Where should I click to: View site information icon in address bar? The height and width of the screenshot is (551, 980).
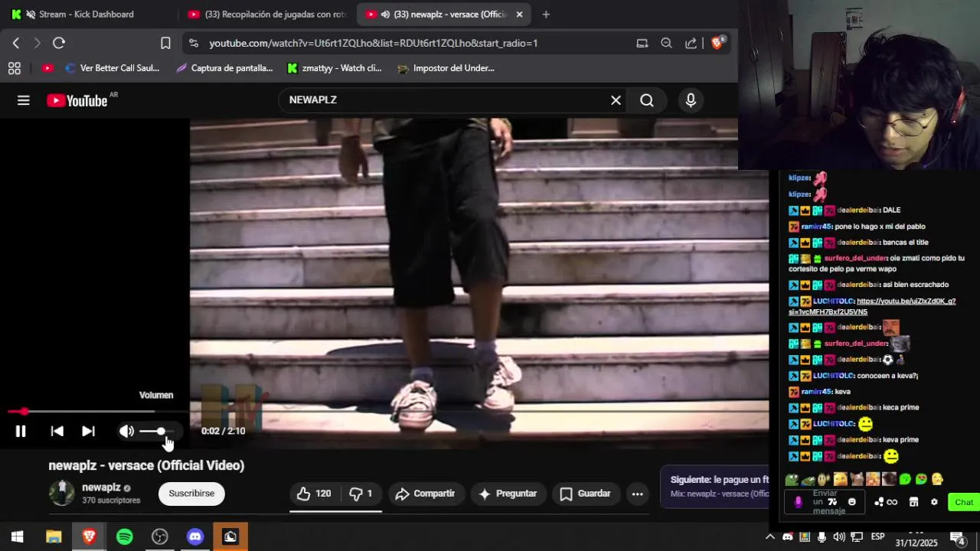[193, 43]
